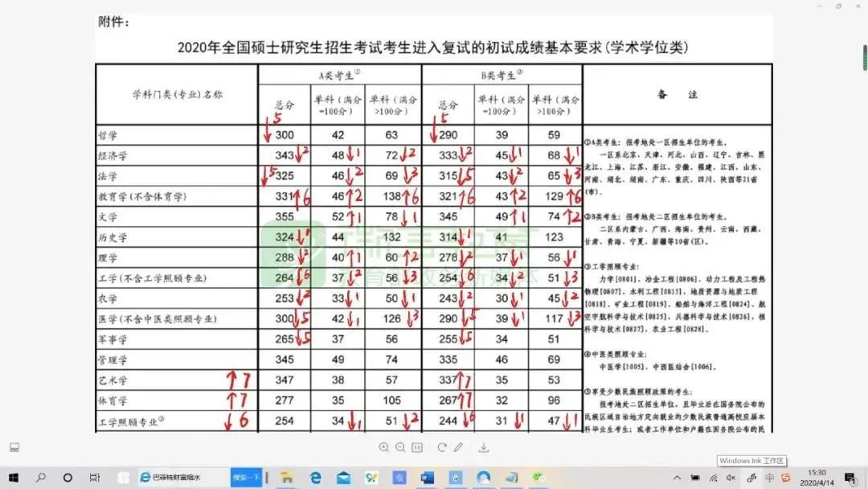This screenshot has width=868, height=489.
Task: Select the 军事学 row label
Action: 113,339
